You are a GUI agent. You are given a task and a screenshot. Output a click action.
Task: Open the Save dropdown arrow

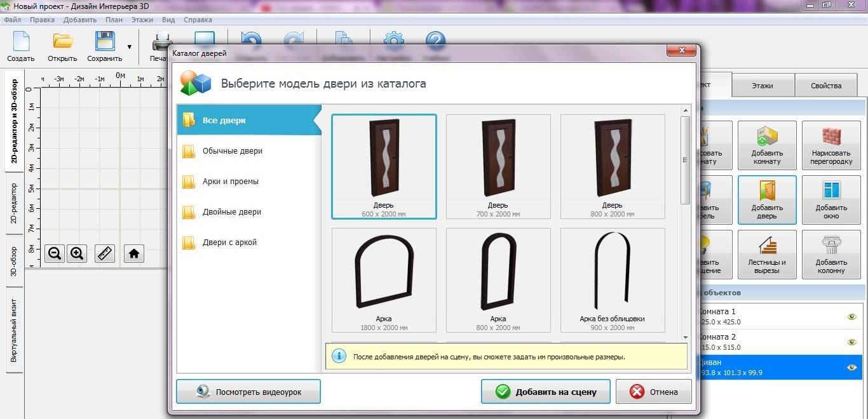130,47
